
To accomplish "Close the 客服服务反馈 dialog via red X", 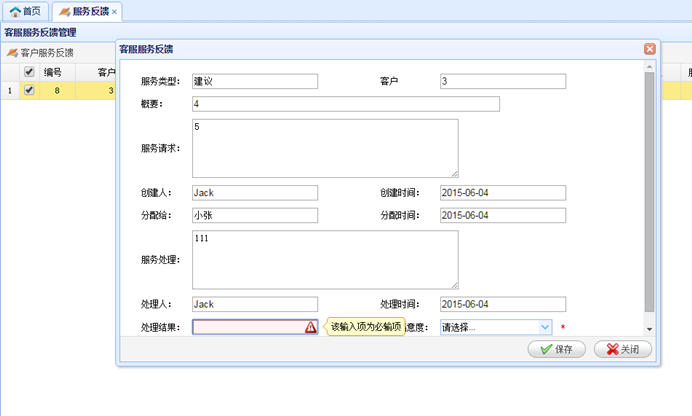I will tap(650, 49).
